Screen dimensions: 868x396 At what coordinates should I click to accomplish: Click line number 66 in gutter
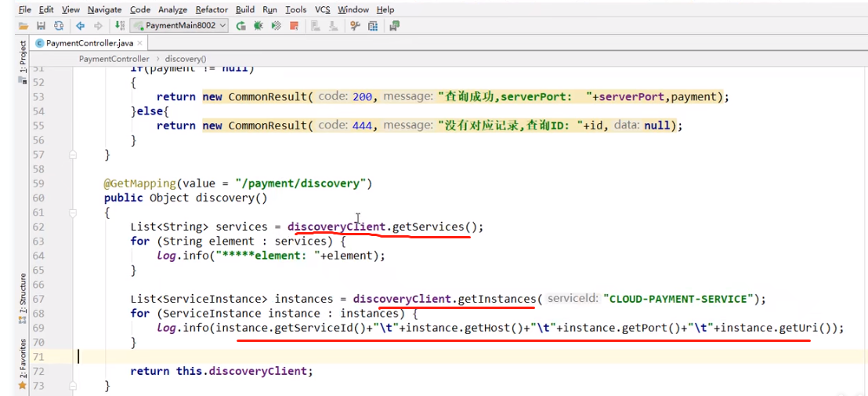[x=37, y=285]
